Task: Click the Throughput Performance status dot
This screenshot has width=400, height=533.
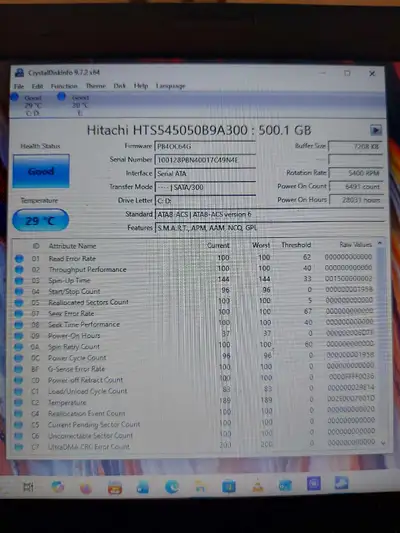Action: (19, 270)
